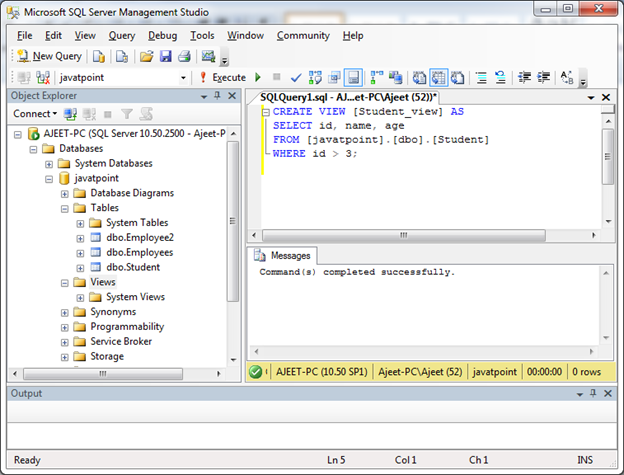Toggle Results to Text button

coord(419,78)
